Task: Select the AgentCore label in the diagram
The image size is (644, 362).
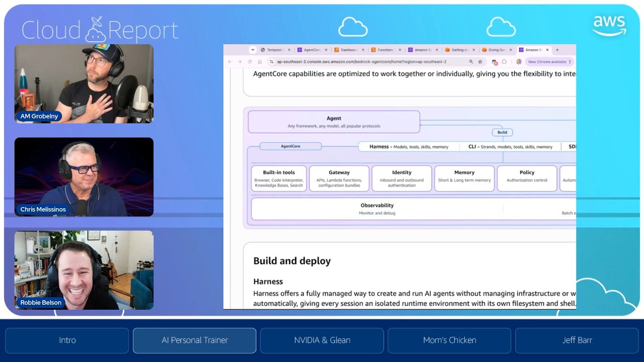Action: click(290, 146)
